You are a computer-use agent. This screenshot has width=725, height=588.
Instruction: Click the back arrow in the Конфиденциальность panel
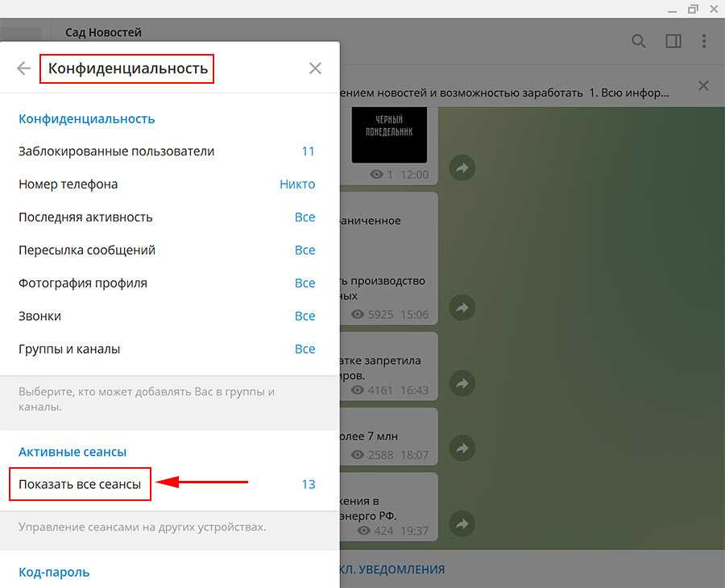(x=23, y=68)
